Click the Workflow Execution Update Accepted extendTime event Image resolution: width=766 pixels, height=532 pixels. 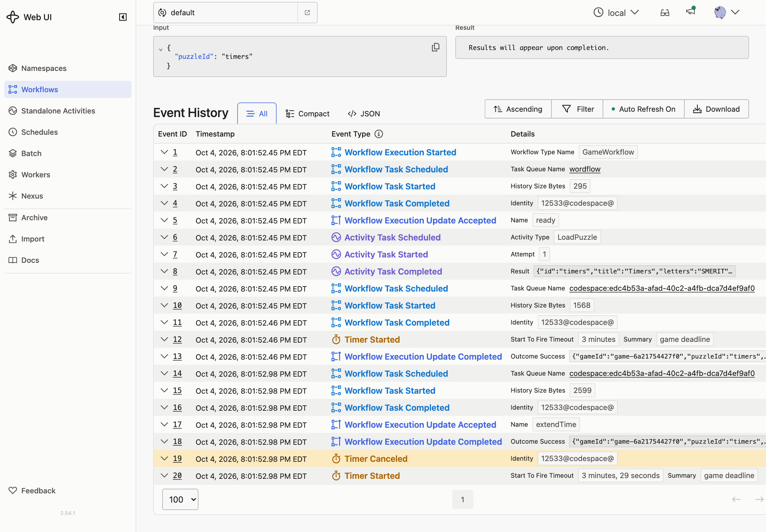coord(420,425)
